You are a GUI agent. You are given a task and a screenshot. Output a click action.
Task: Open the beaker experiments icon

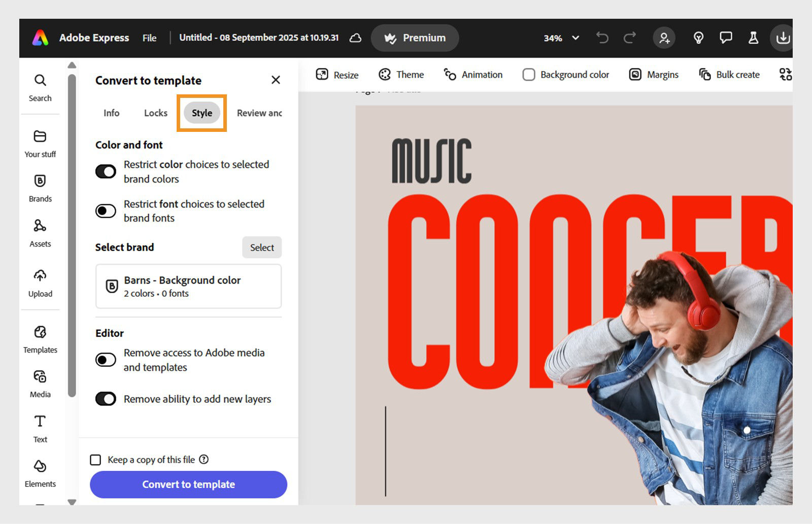pyautogui.click(x=753, y=38)
